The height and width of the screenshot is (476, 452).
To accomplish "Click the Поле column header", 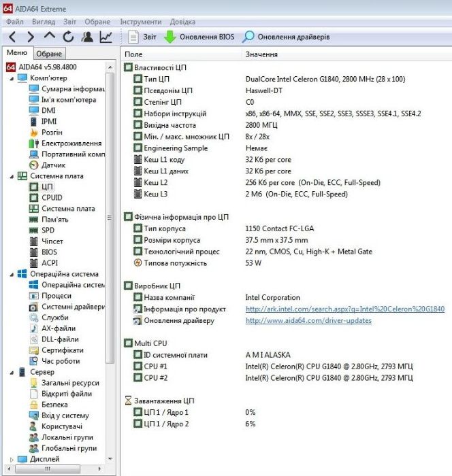I will [x=182, y=54].
